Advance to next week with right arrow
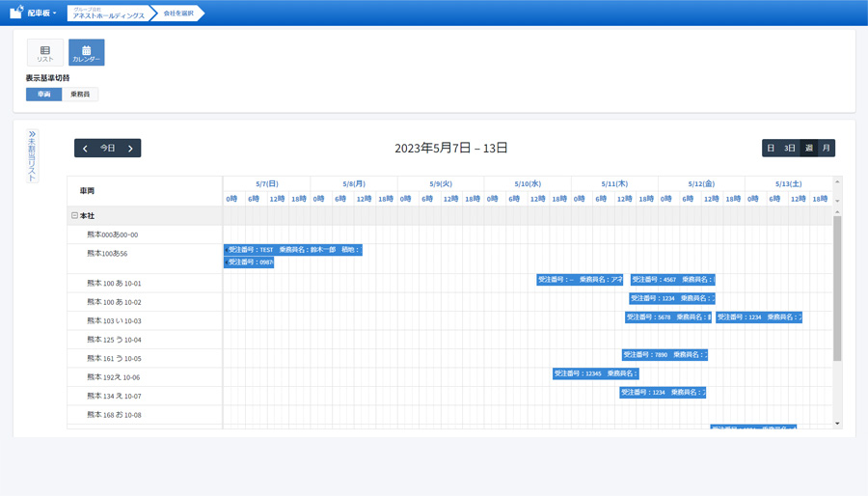 pyautogui.click(x=131, y=149)
